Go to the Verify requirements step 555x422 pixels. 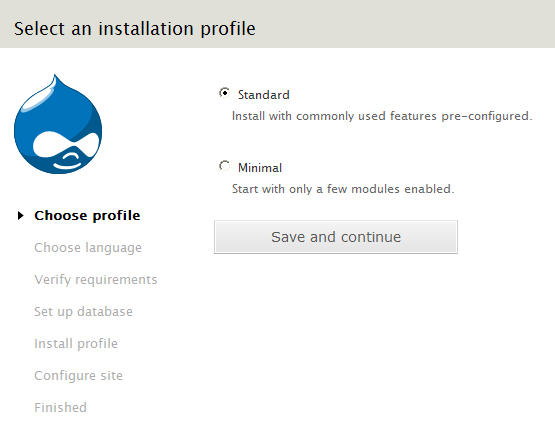coord(96,280)
